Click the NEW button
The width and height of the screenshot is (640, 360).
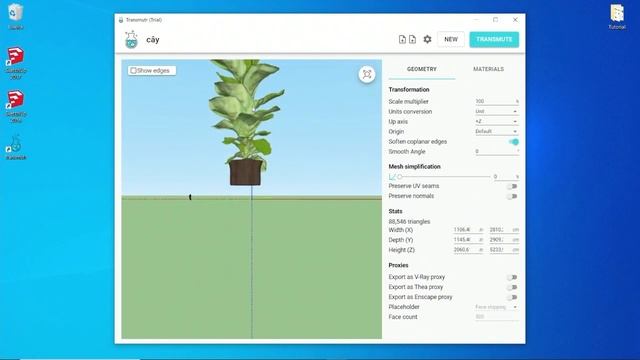click(x=451, y=39)
